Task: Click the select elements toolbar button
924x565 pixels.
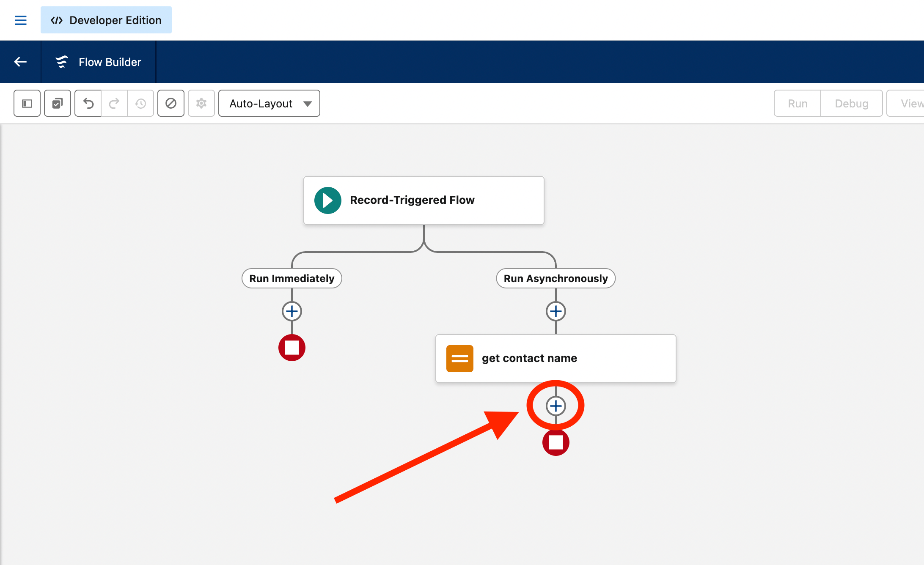Action: [x=58, y=103]
